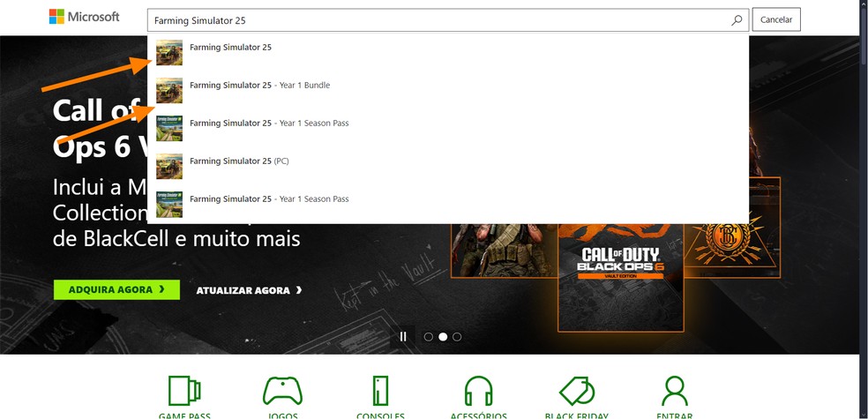
Task: Open the Black Ops 6 Vault Edition artwork
Action: (620, 277)
